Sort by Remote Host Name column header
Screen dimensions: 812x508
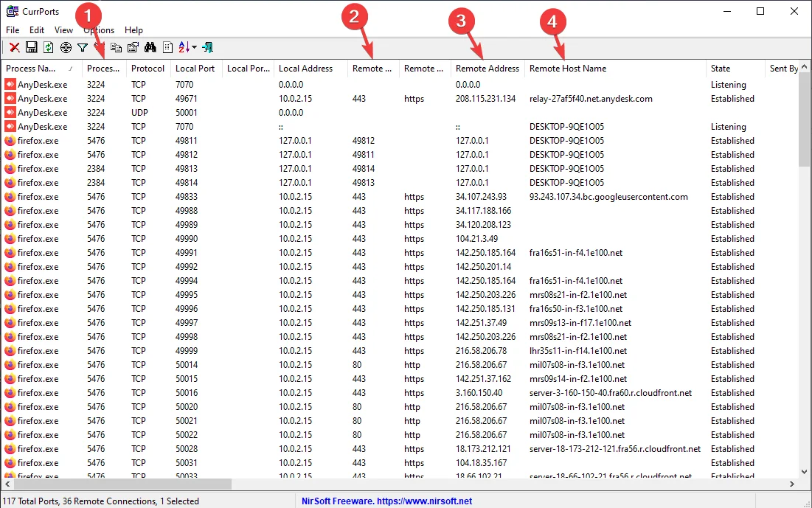(615, 69)
